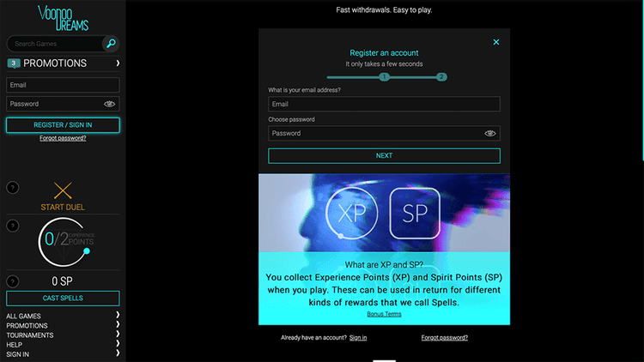Click START DUEL label
Image resolution: width=644 pixels, height=362 pixels.
click(x=63, y=208)
